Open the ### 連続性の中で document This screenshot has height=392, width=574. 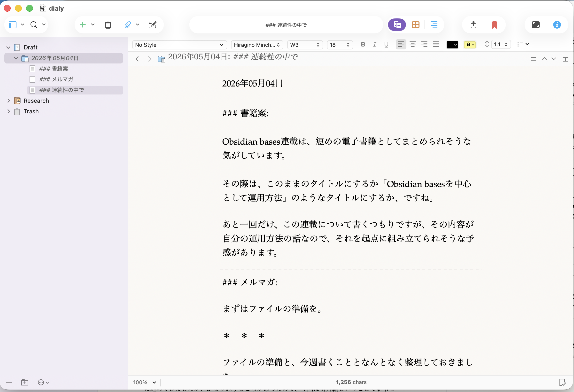[75, 90]
